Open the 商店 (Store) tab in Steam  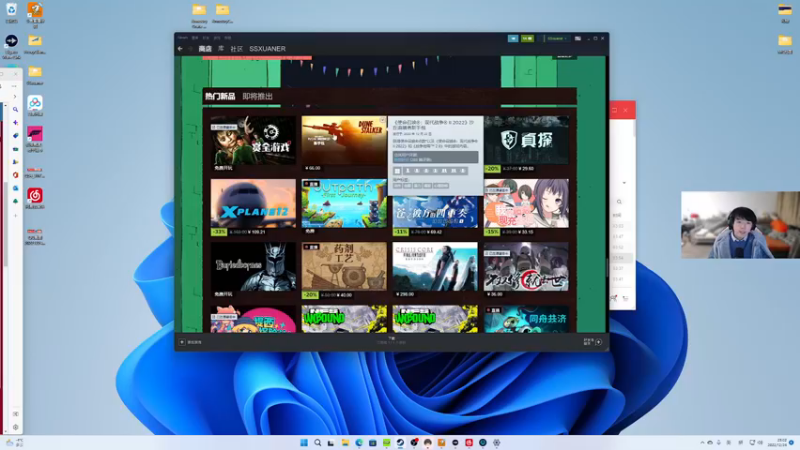pyautogui.click(x=205, y=49)
